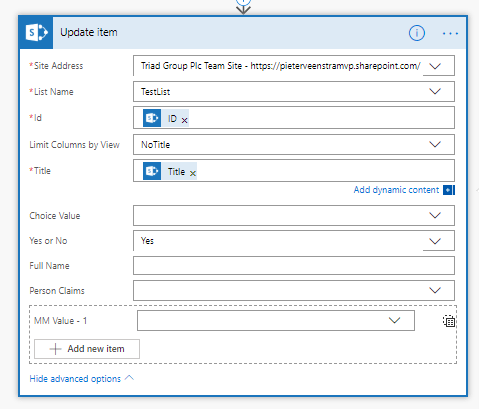Click the SharePoint icon on the Title token

tap(152, 171)
